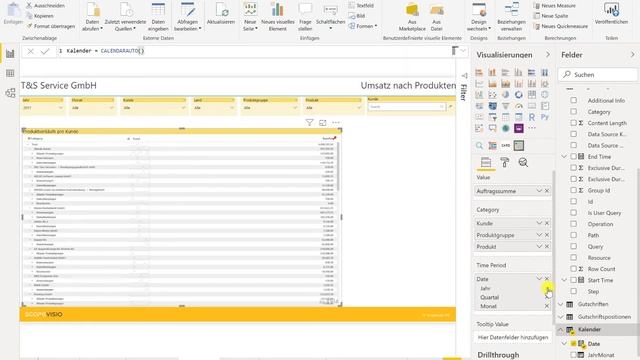Open the Analytics magnifier tab
The width and height of the screenshot is (640, 360).
[523, 162]
